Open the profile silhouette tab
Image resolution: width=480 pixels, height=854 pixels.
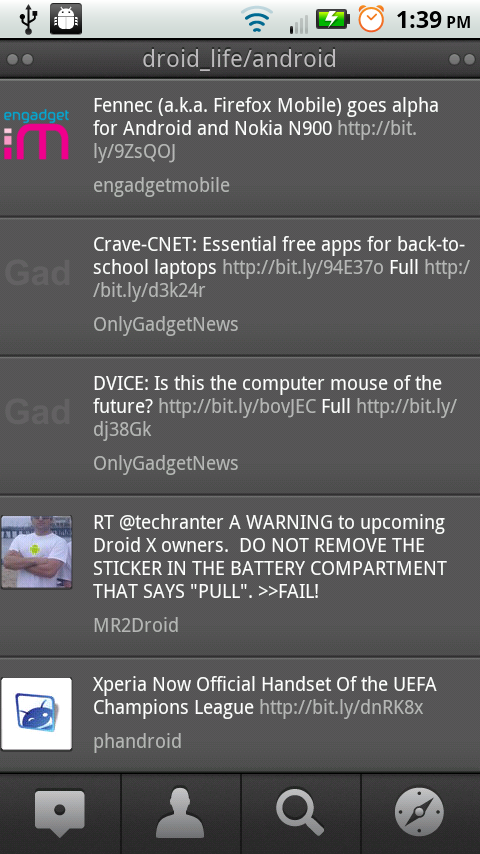180,813
